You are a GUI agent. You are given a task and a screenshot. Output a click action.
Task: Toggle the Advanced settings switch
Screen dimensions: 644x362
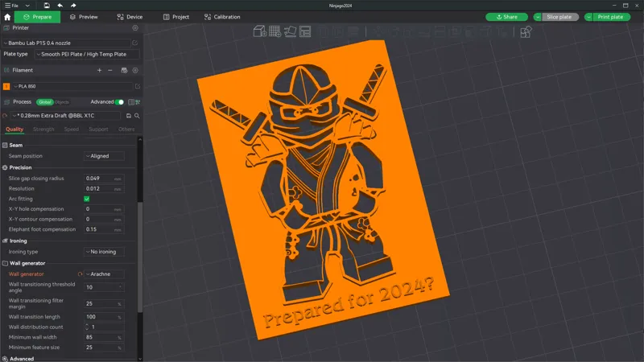coord(119,102)
